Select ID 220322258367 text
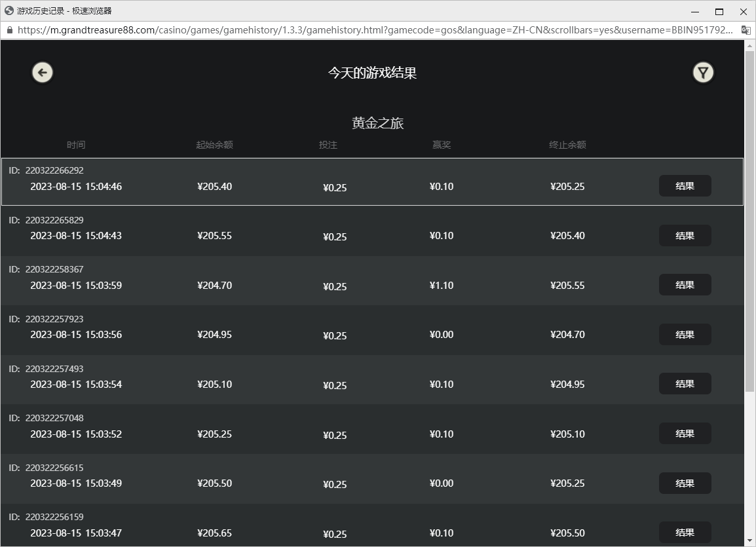This screenshot has width=756, height=547. [46, 269]
